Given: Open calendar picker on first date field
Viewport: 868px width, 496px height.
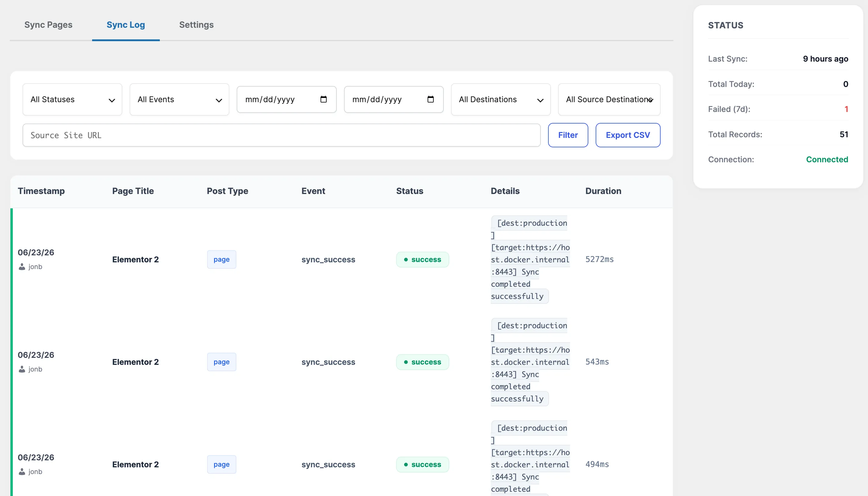Looking at the screenshot, I should 324,99.
